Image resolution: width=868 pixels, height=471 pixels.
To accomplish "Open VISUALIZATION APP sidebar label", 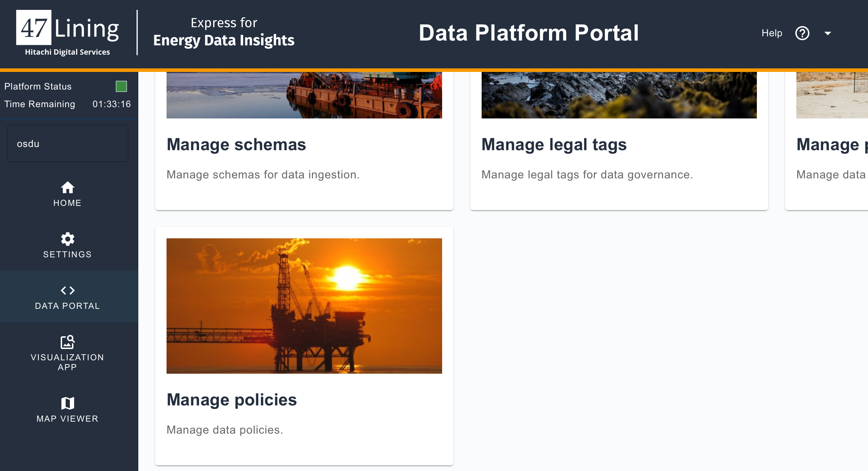I will [x=67, y=362].
